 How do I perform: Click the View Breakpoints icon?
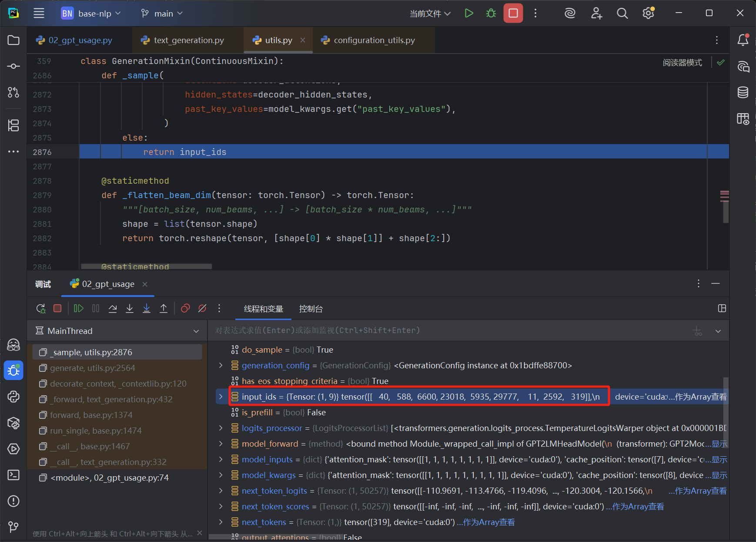click(185, 309)
